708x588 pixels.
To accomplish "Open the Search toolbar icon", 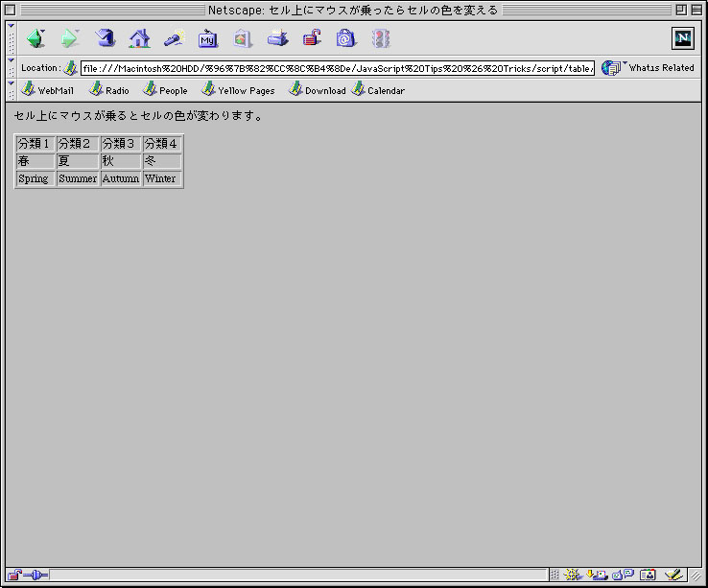I will pos(175,38).
